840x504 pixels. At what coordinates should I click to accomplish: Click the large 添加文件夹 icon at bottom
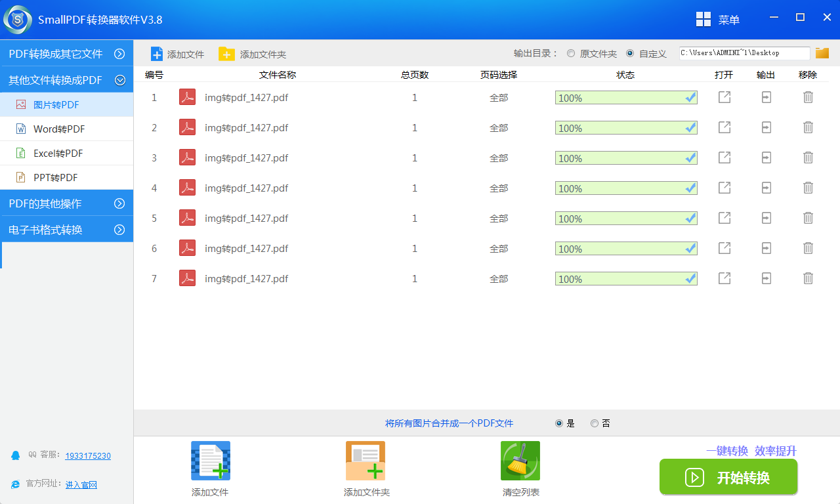366,461
